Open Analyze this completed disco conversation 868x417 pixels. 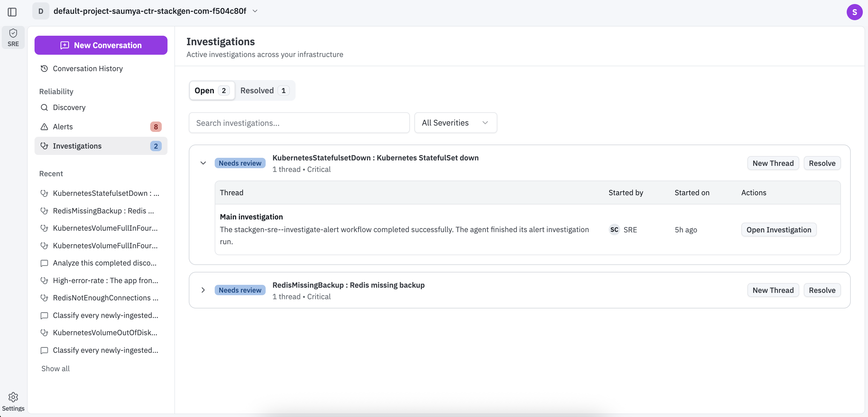coord(101,263)
